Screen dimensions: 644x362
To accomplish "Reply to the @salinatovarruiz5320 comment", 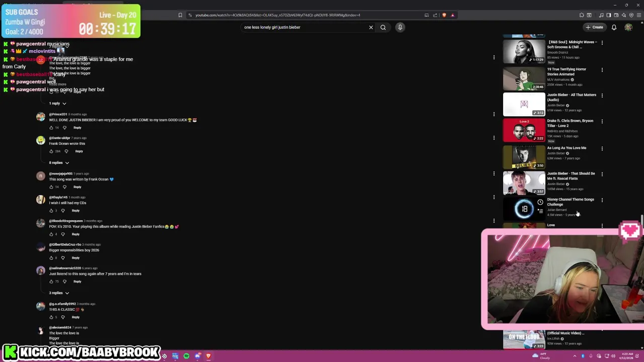I will click(77, 282).
